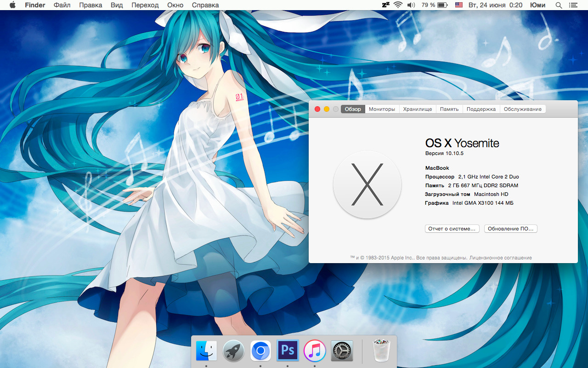Switch to the Обслуживание tab

click(523, 109)
